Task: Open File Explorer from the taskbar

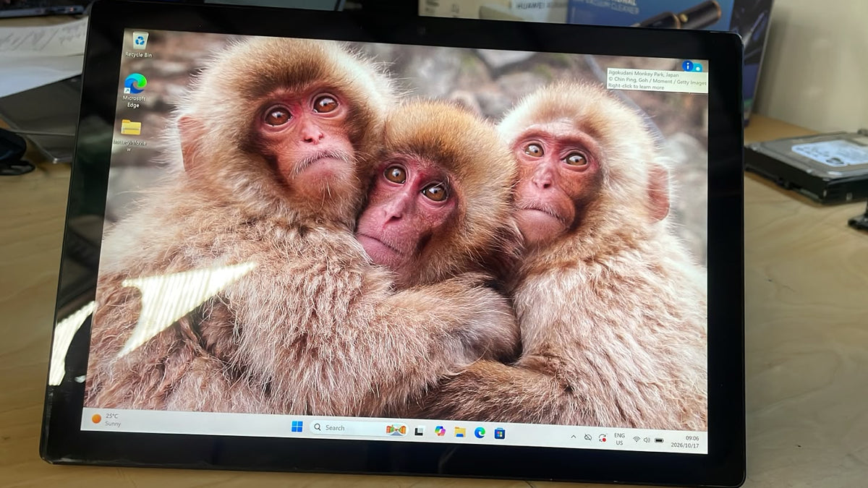Action: click(x=459, y=432)
